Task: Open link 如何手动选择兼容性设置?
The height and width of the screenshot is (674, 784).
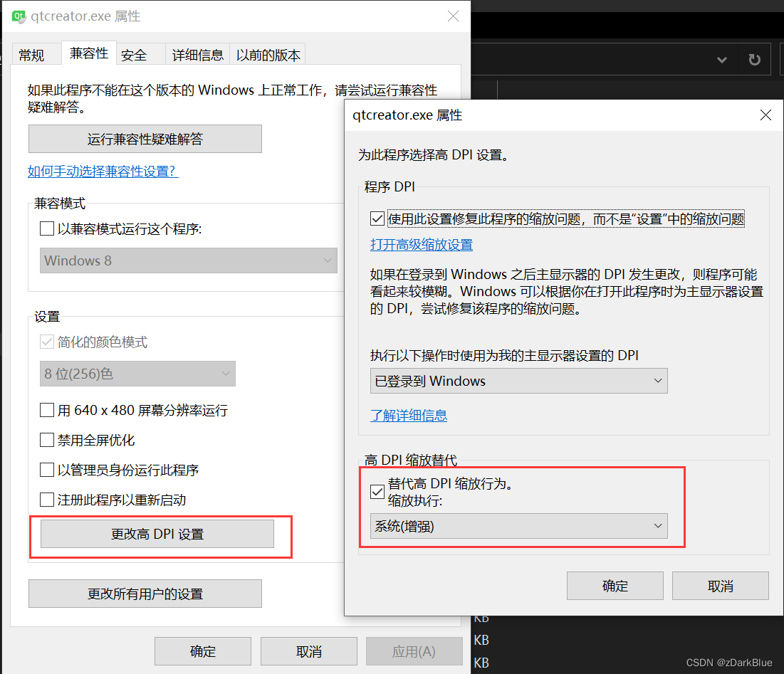Action: [x=103, y=172]
